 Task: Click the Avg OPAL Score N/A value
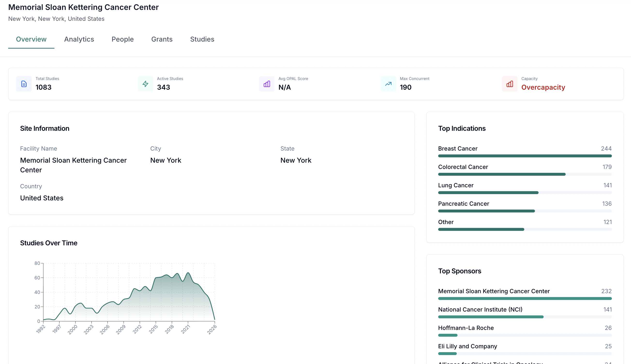(x=285, y=87)
